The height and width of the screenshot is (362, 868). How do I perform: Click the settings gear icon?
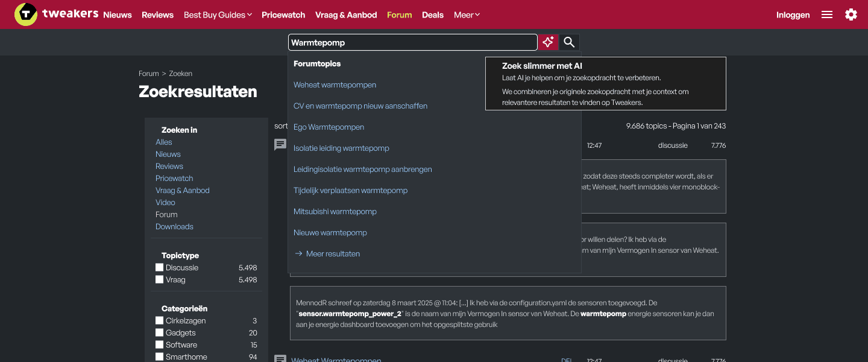tap(851, 14)
